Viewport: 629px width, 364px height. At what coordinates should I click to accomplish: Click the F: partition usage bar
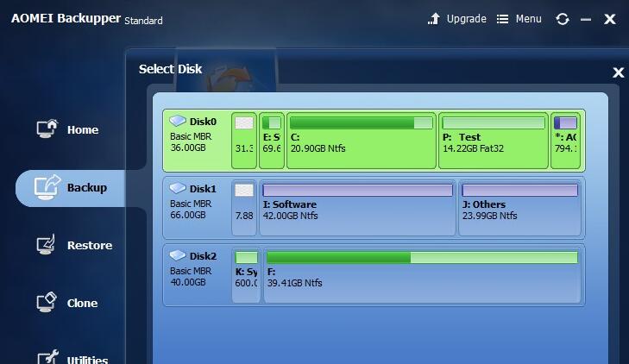[x=422, y=257]
